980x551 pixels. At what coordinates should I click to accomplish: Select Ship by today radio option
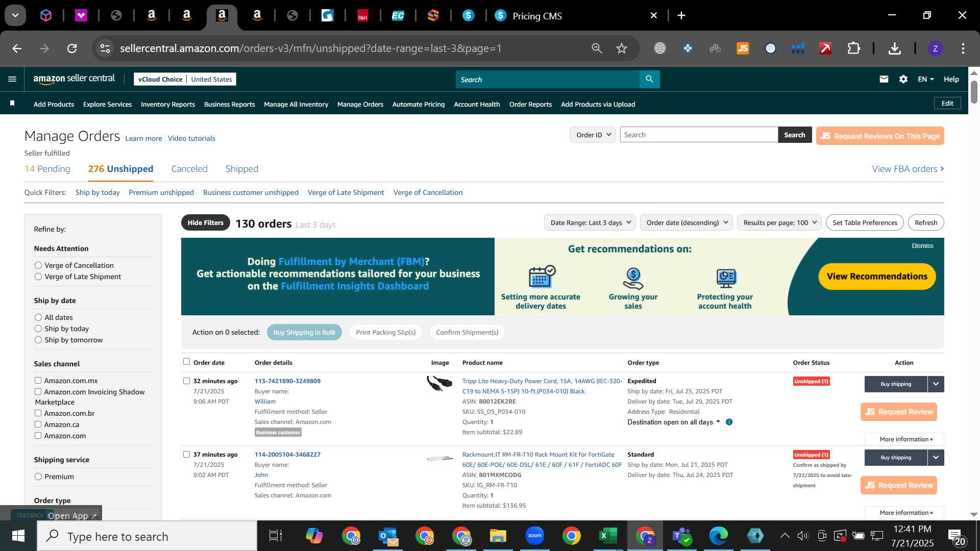click(38, 329)
